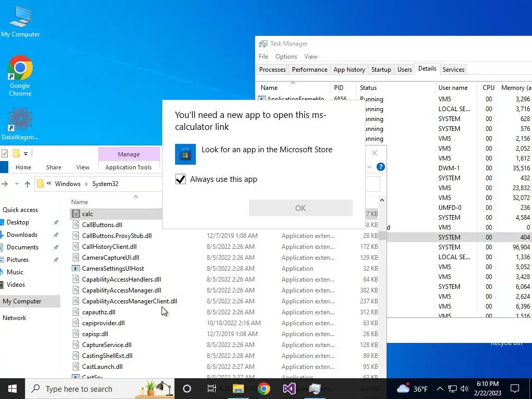532x399 pixels.
Task: Click the volume speaker icon in the tray
Action: pyautogui.click(x=465, y=389)
